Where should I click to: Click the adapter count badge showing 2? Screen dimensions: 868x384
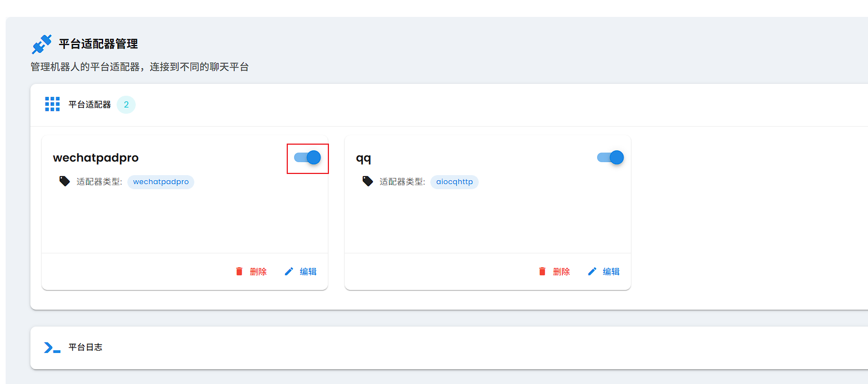pos(126,105)
